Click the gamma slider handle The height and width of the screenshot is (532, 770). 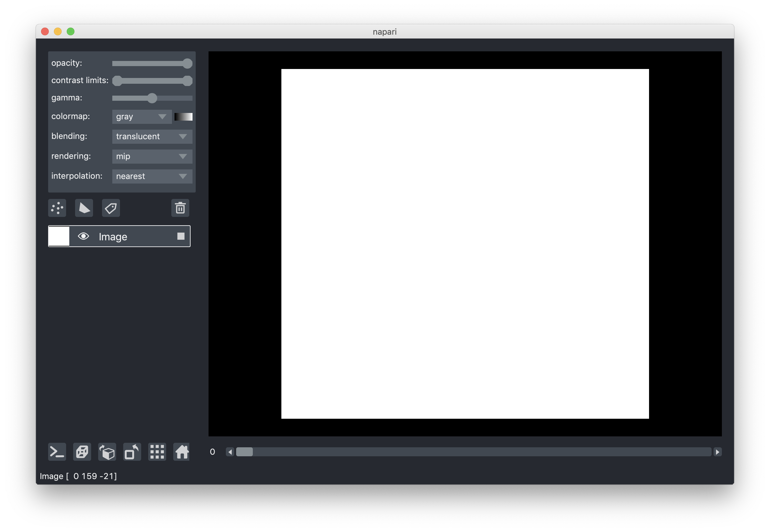pyautogui.click(x=152, y=98)
